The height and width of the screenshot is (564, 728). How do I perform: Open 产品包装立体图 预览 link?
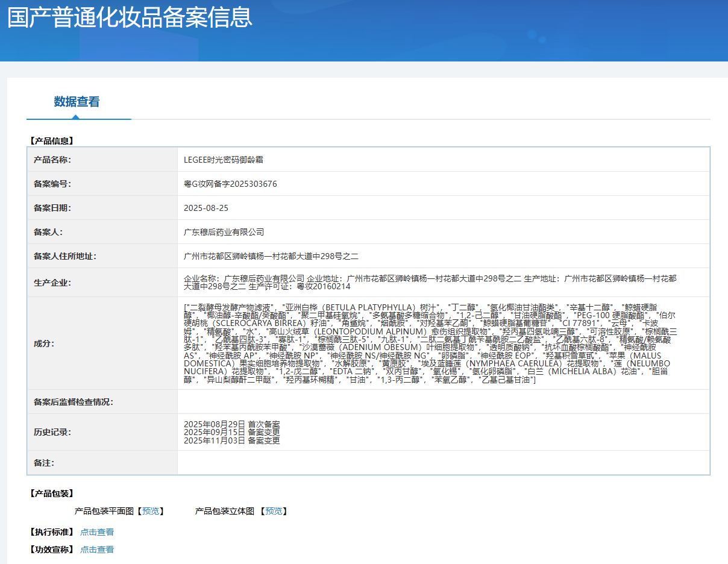click(x=274, y=511)
